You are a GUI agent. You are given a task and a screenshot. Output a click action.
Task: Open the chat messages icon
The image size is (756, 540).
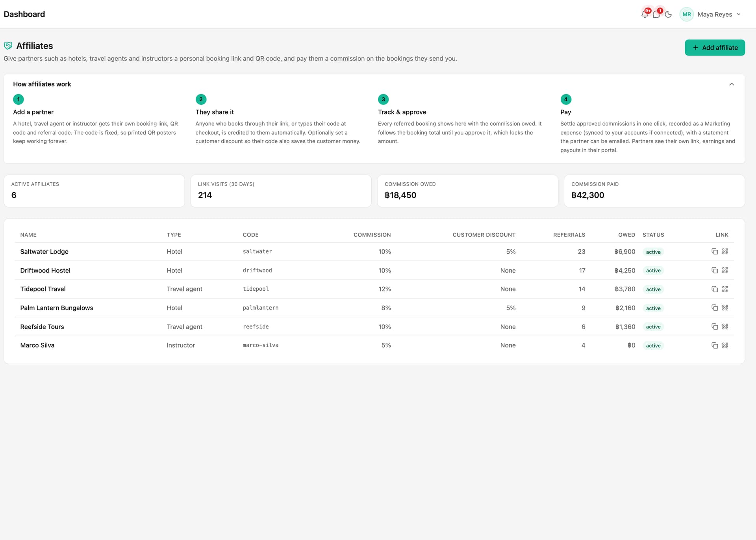pyautogui.click(x=656, y=14)
